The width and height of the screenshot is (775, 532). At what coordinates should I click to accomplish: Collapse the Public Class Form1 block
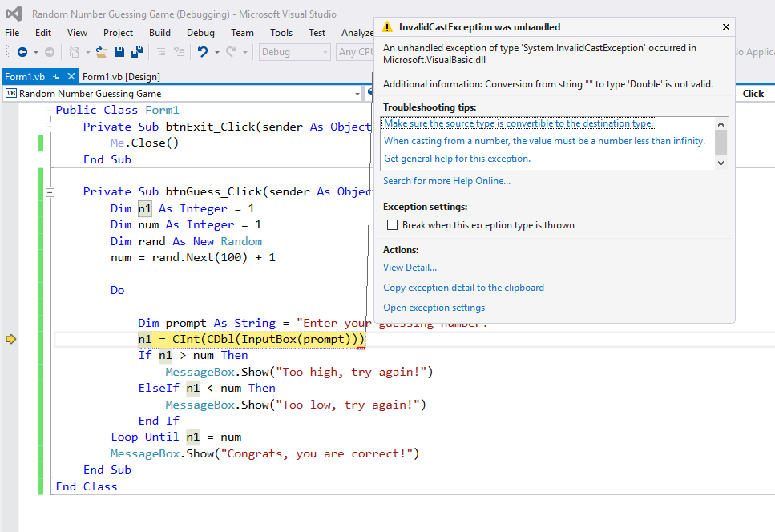coord(50,111)
